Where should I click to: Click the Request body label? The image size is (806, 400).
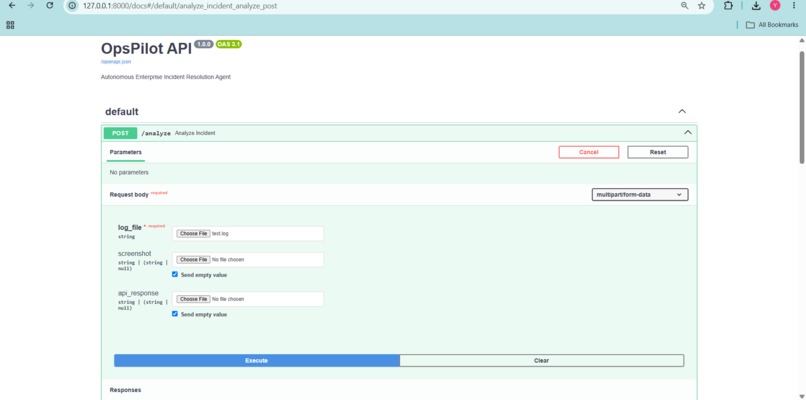click(x=129, y=195)
